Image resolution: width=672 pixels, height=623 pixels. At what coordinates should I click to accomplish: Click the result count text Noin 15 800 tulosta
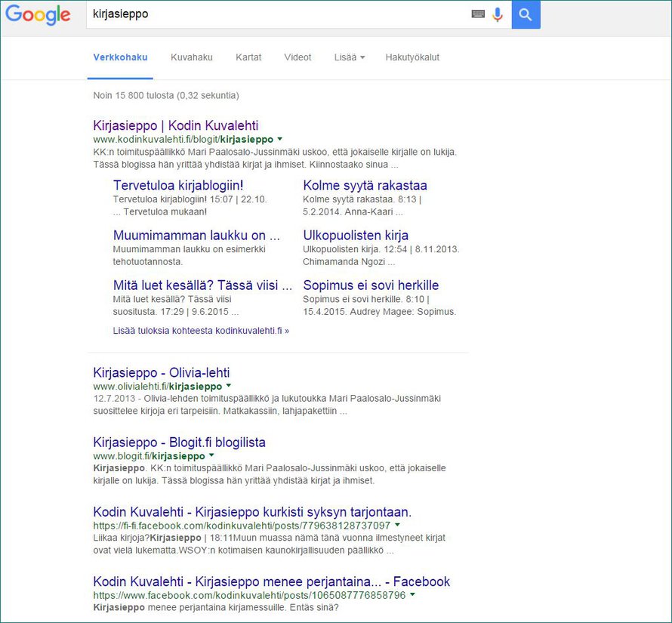(166, 95)
